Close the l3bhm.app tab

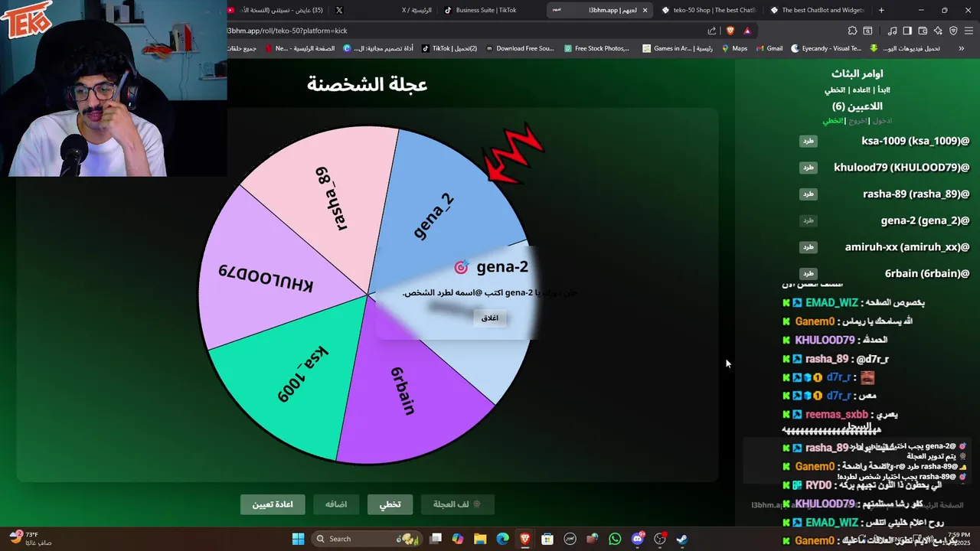(x=645, y=10)
